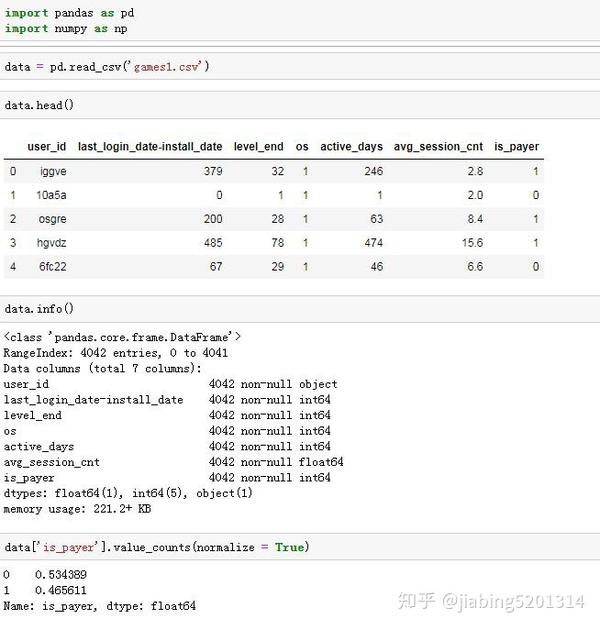The width and height of the screenshot is (600, 630).
Task: Click the avg_session_cnt column header
Action: [438, 147]
